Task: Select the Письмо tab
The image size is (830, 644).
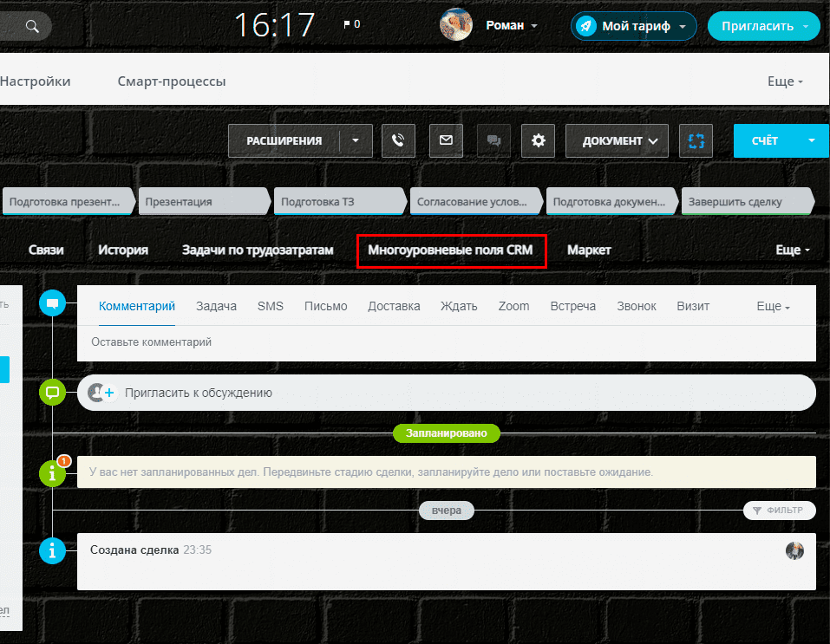Action: 325,306
